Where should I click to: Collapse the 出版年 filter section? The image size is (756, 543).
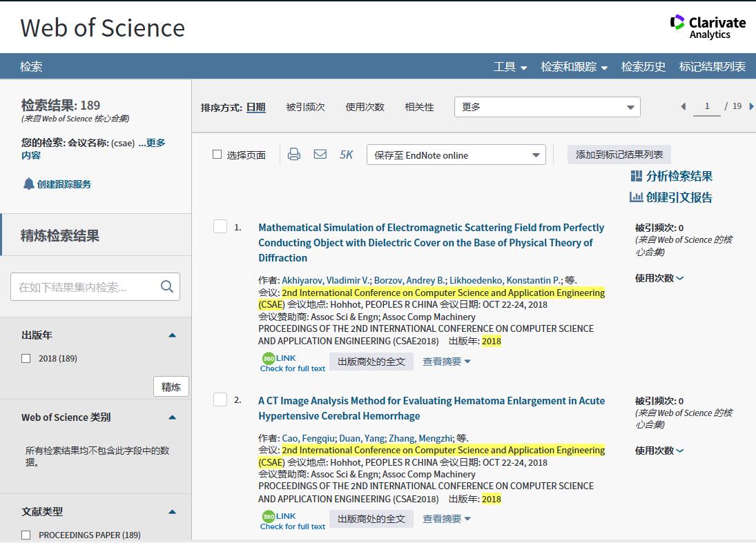(172, 335)
